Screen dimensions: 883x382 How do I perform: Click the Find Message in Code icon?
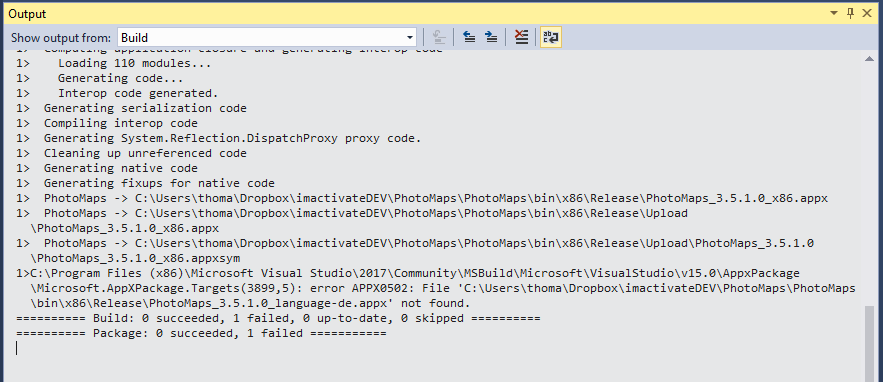[439, 38]
